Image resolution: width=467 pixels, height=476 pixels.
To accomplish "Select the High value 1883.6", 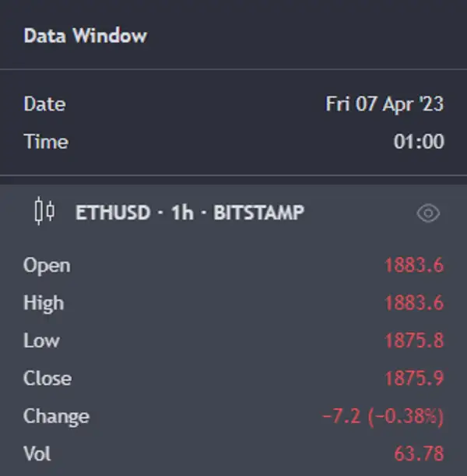I will click(x=414, y=302).
